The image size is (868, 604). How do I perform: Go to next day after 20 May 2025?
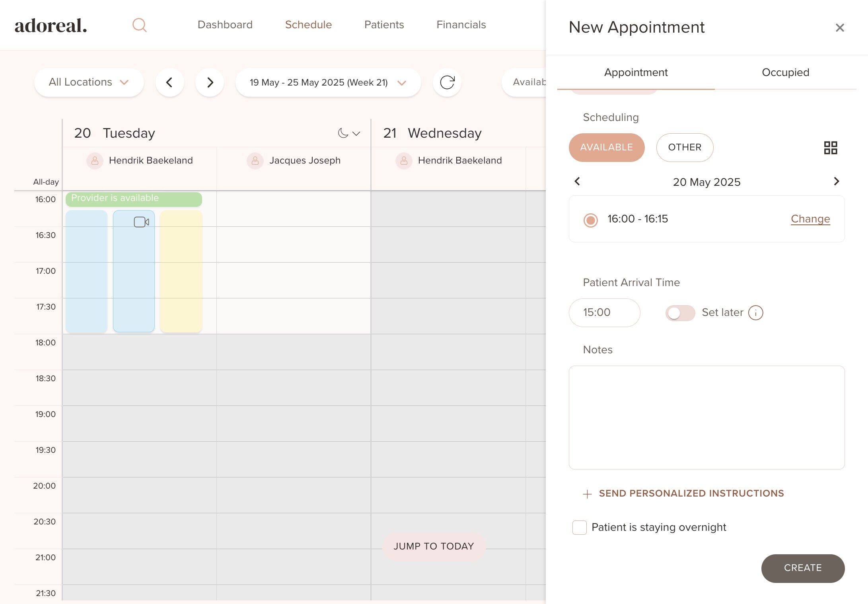836,181
